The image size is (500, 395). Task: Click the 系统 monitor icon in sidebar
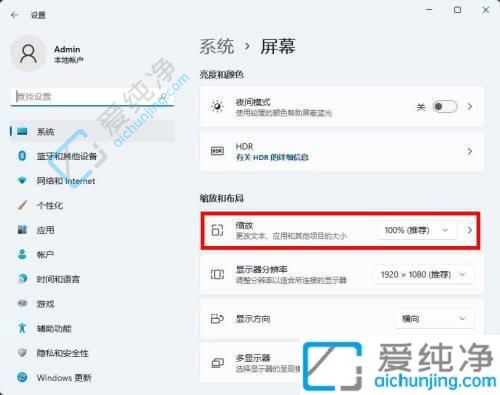22,131
